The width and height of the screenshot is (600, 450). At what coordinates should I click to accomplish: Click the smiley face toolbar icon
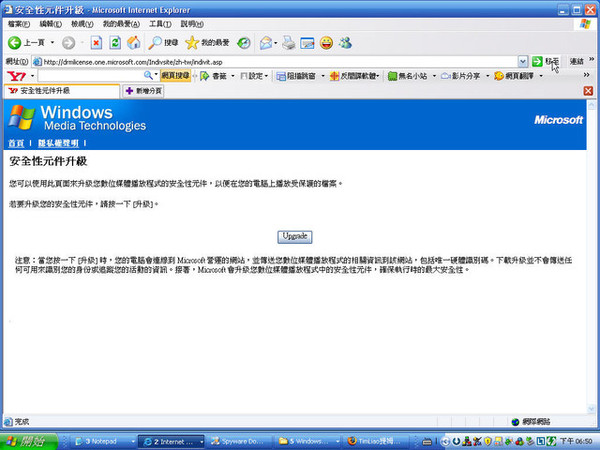[326, 43]
